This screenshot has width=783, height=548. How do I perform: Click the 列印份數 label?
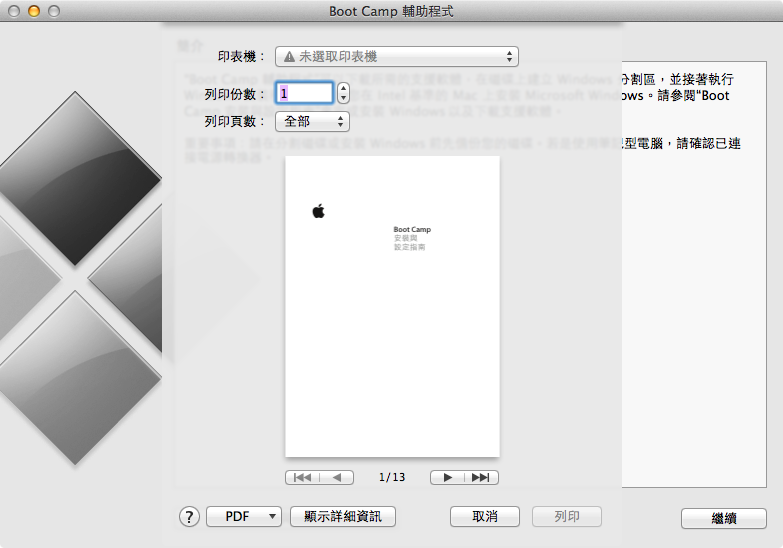[234, 94]
